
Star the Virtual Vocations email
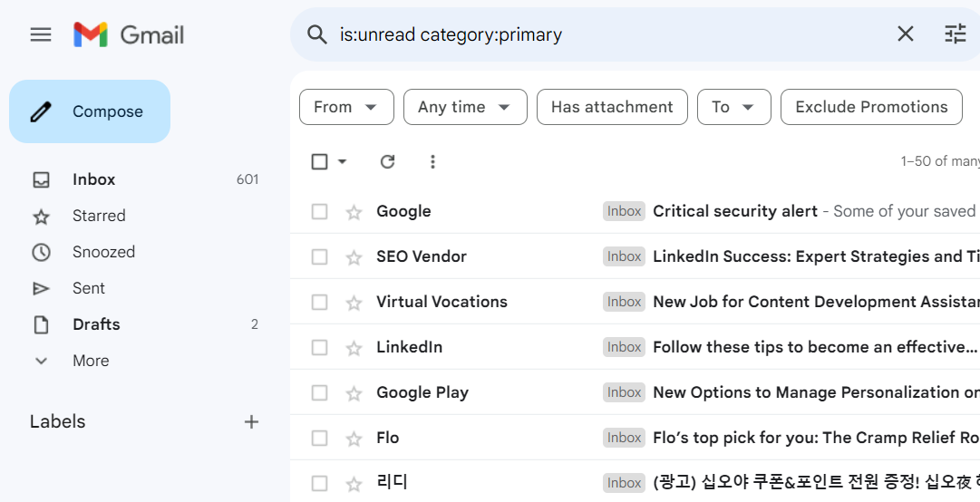[354, 303]
